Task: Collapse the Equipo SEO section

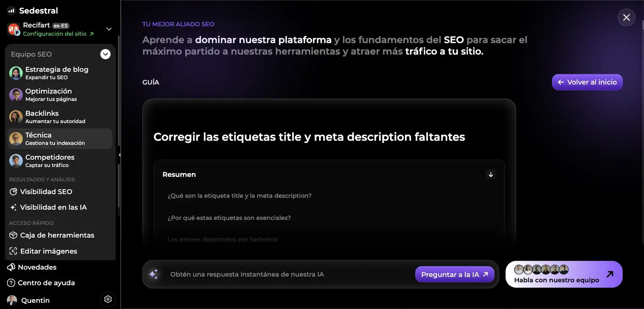Action: point(106,54)
